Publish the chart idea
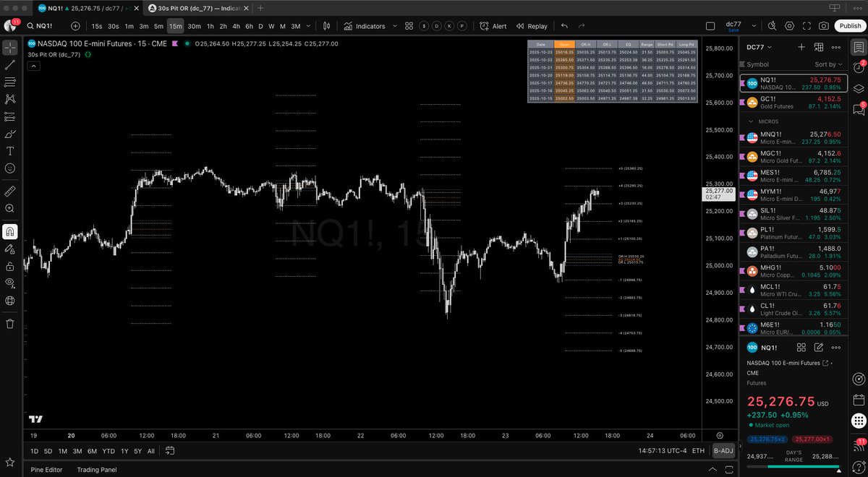The image size is (868, 477). pos(848,26)
